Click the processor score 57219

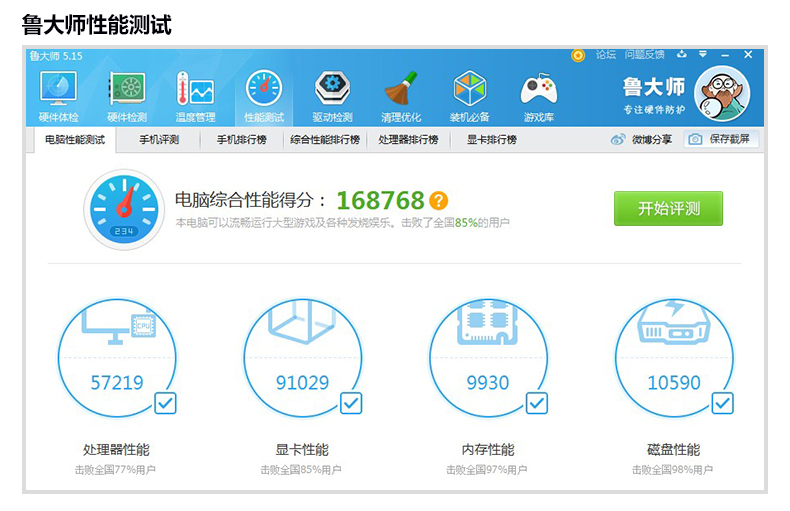tap(117, 383)
